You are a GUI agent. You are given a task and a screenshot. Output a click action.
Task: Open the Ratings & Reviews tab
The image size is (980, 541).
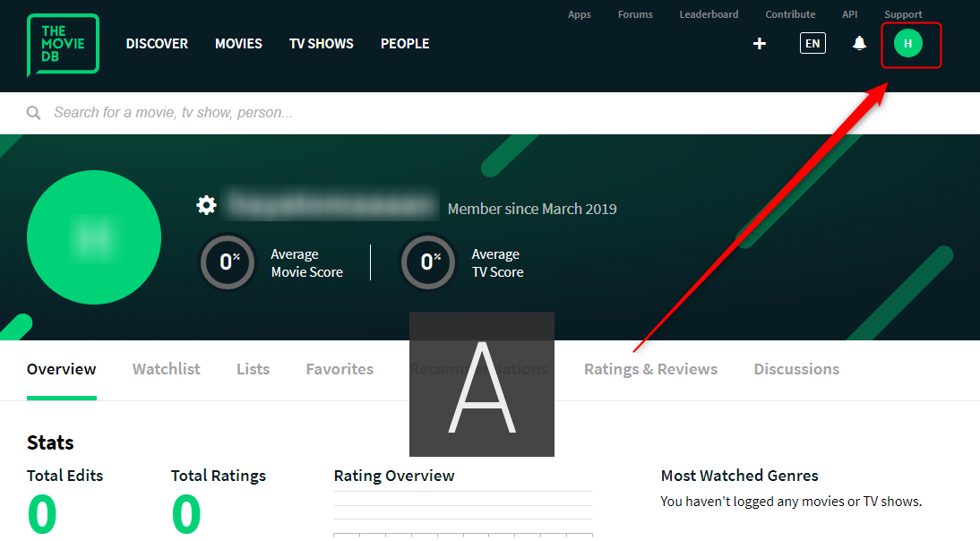650,369
